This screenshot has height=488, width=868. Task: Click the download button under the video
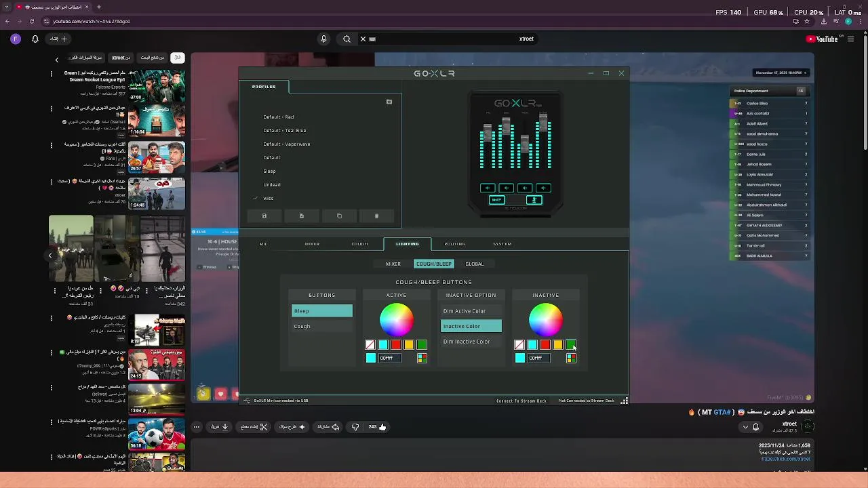tap(220, 427)
